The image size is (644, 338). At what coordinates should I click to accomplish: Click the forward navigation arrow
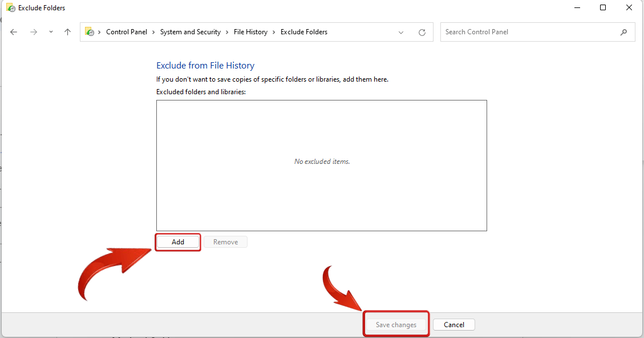pos(33,32)
